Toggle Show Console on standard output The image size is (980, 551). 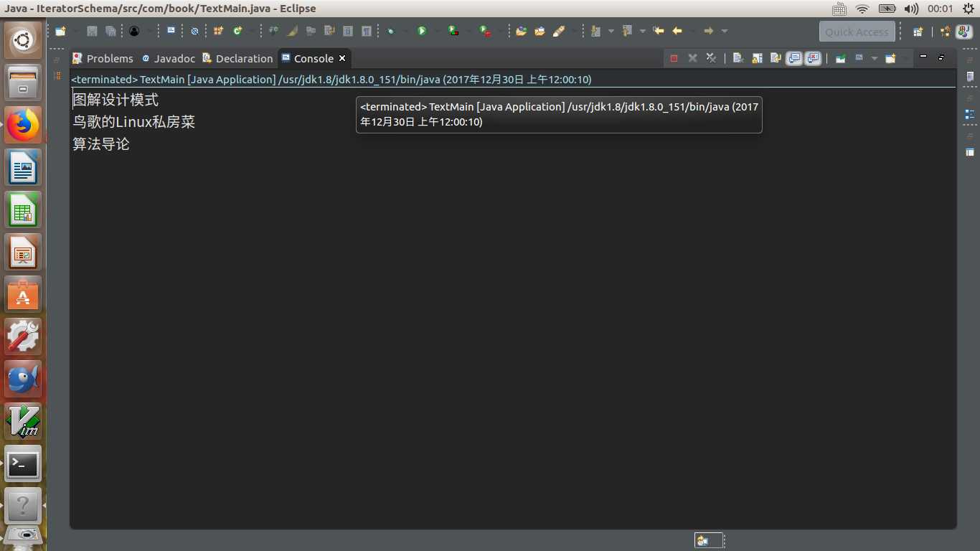pos(794,58)
